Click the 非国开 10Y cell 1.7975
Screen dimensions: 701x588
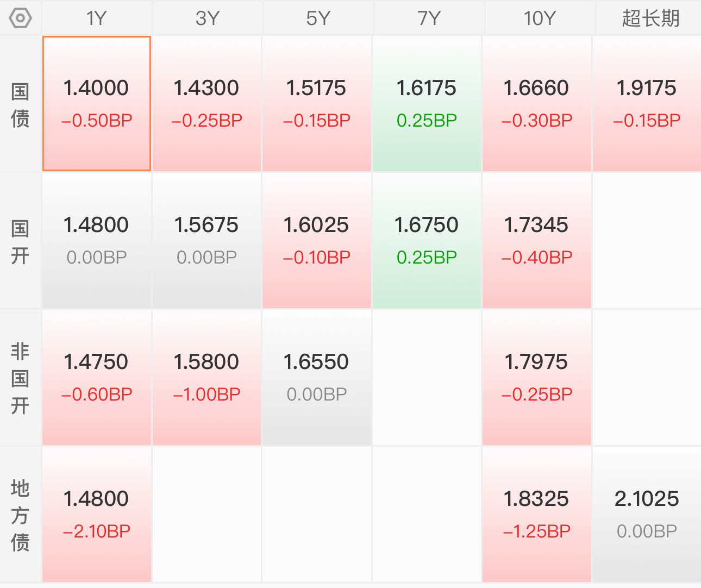click(x=536, y=378)
